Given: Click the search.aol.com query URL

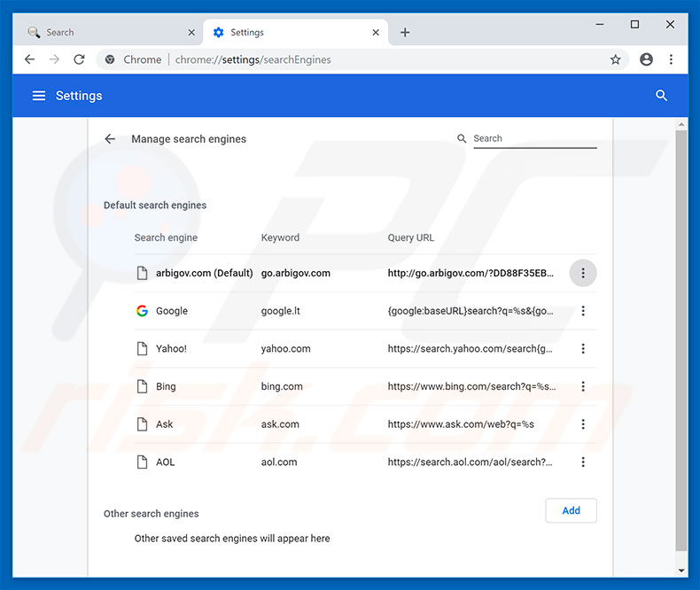Looking at the screenshot, I should [471, 462].
